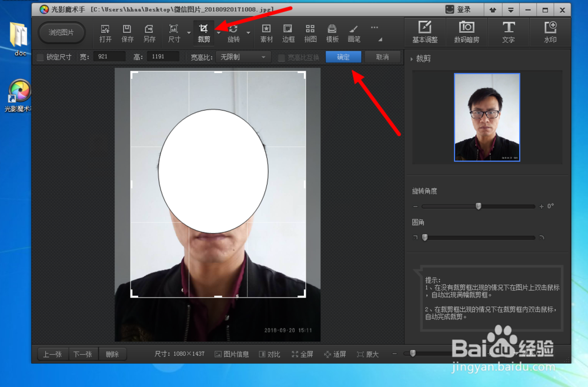The image size is (588, 387).
Task: Open the 图片信息 image info
Action: coord(232,354)
